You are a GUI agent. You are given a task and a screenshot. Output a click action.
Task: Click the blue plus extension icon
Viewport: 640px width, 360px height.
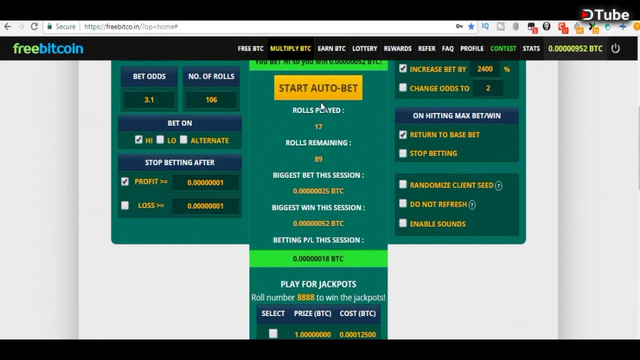click(623, 27)
